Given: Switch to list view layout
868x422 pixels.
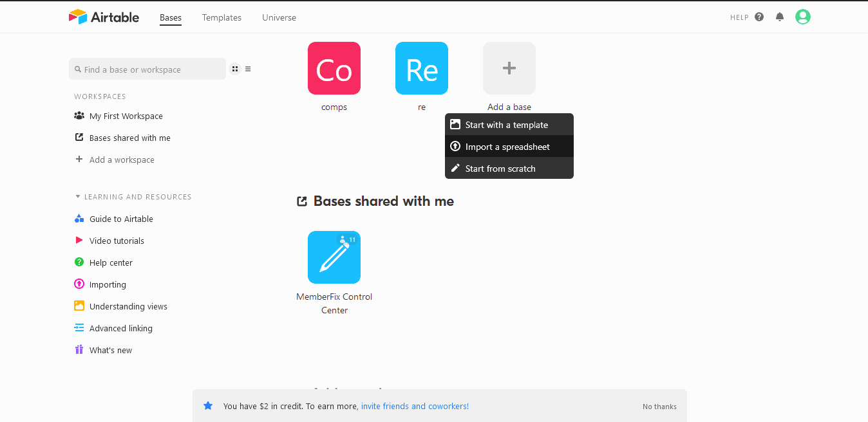Looking at the screenshot, I should pyautogui.click(x=248, y=69).
